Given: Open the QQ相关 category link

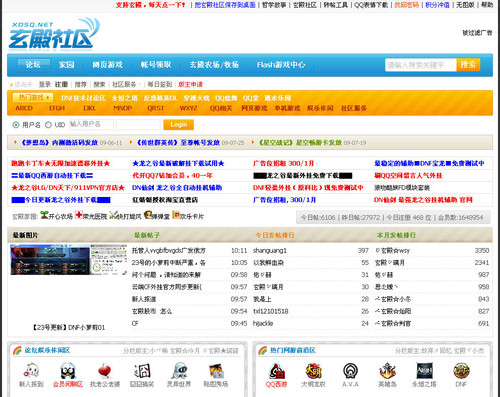Looking at the screenshot, I should [221, 108].
